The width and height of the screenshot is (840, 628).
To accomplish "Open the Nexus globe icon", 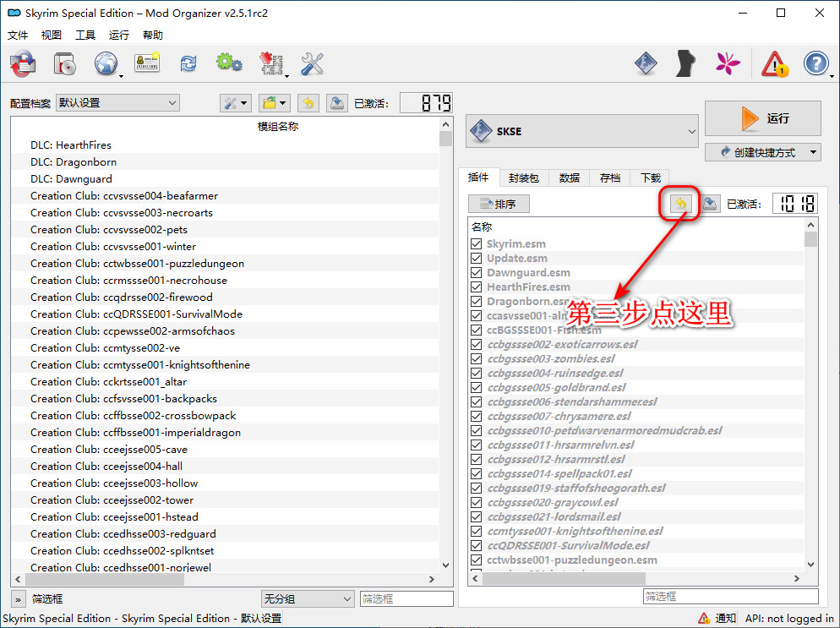I will point(106,63).
